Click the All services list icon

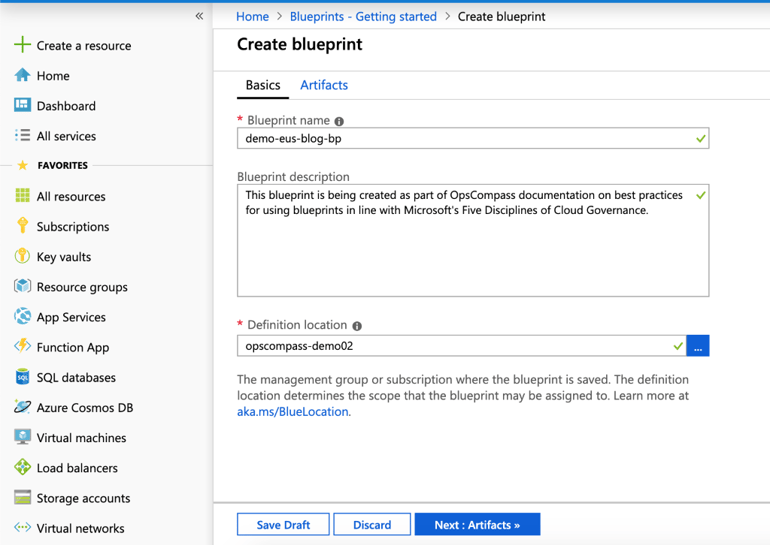point(22,135)
